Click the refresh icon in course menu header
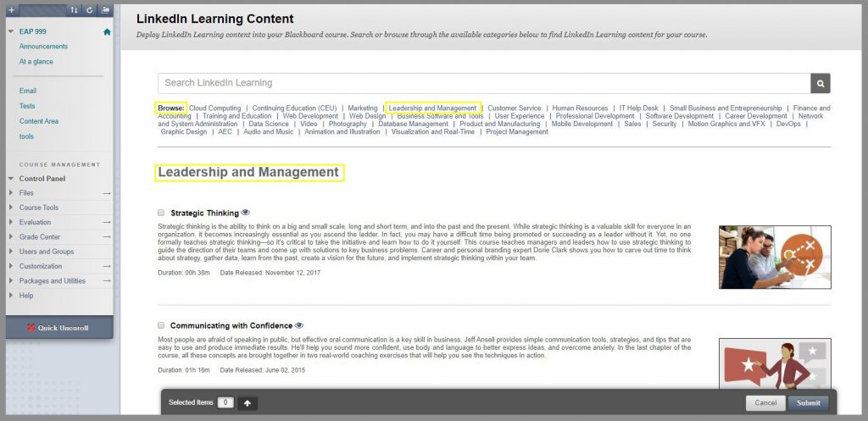The image size is (868, 421). point(90,10)
